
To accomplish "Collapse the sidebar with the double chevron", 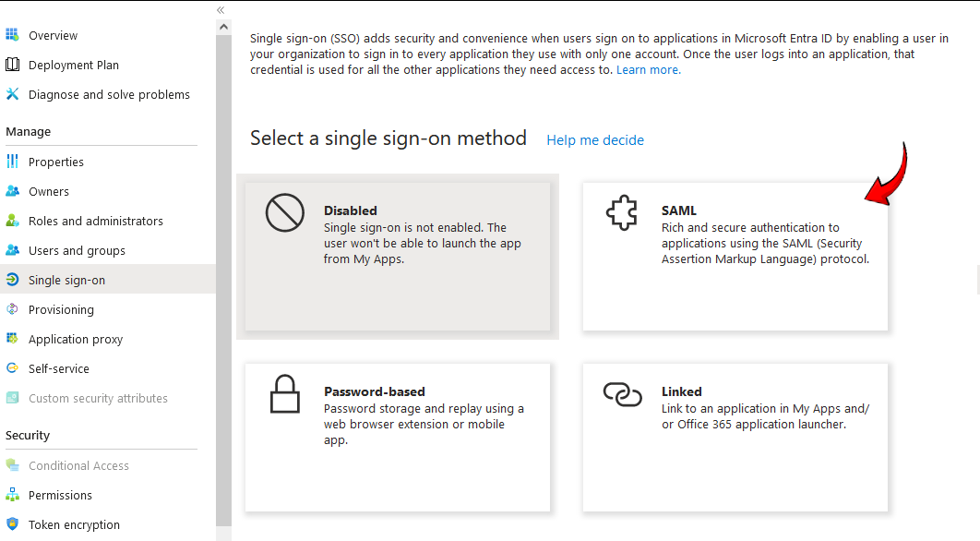I will point(221,10).
